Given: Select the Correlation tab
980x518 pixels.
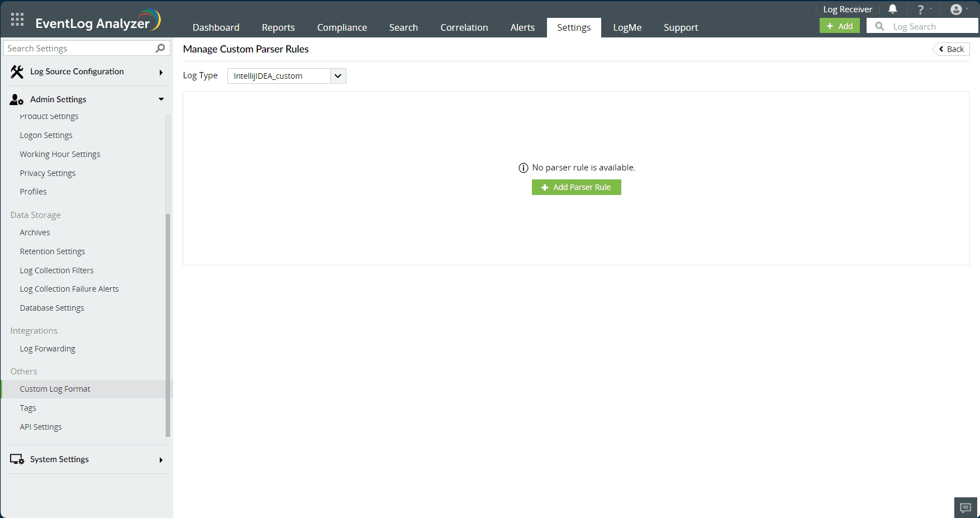Looking at the screenshot, I should (464, 27).
